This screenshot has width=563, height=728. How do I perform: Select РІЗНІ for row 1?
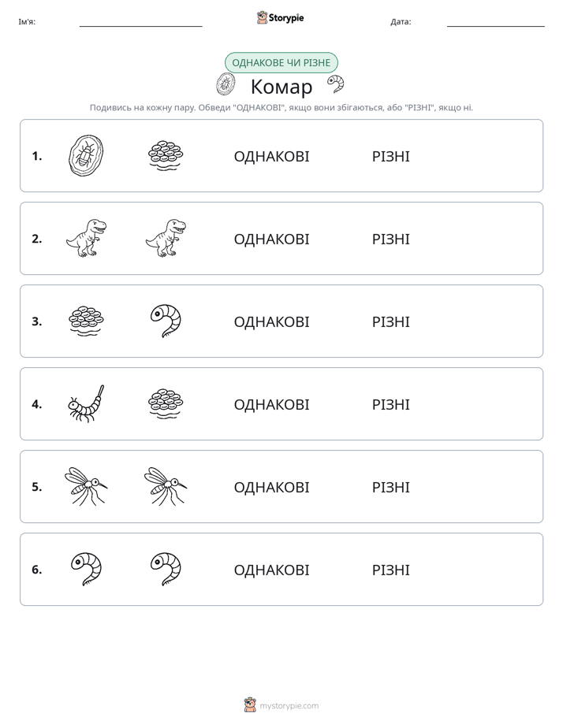tap(390, 157)
